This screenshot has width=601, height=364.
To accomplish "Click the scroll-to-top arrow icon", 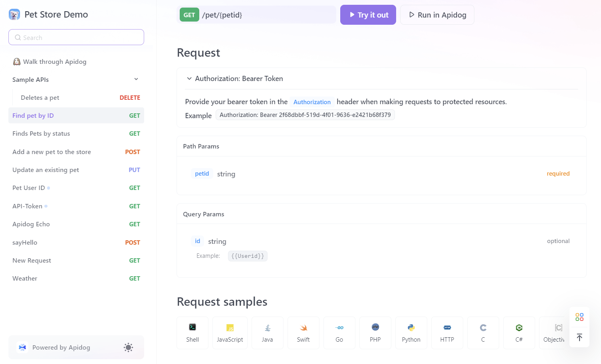I will 579,337.
